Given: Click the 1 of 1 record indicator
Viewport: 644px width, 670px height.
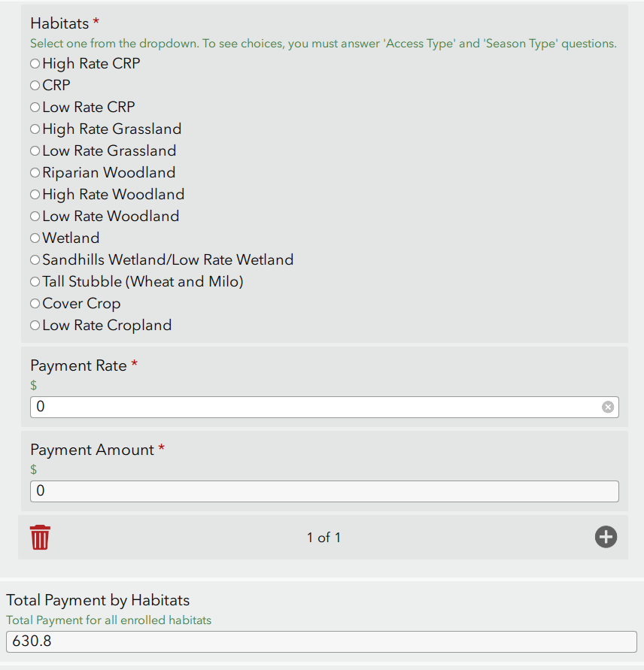Looking at the screenshot, I should coord(324,538).
